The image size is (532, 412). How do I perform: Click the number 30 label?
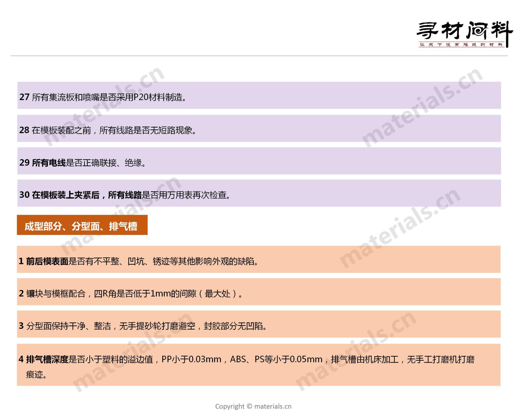(x=24, y=195)
